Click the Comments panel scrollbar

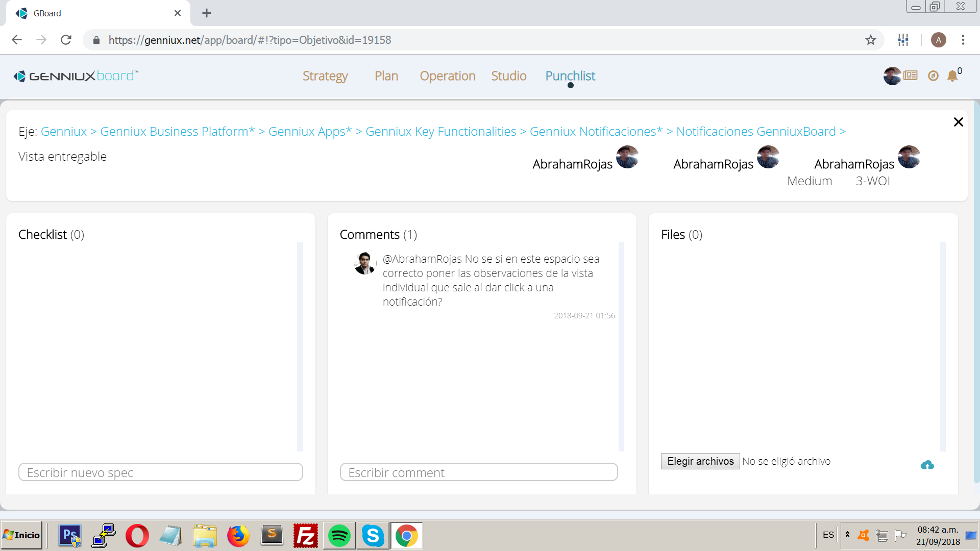[621, 347]
